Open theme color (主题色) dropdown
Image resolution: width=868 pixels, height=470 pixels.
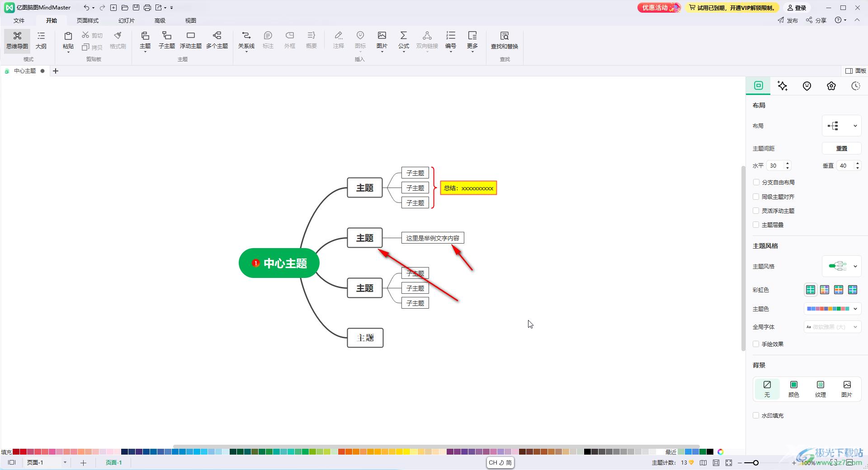click(x=832, y=309)
